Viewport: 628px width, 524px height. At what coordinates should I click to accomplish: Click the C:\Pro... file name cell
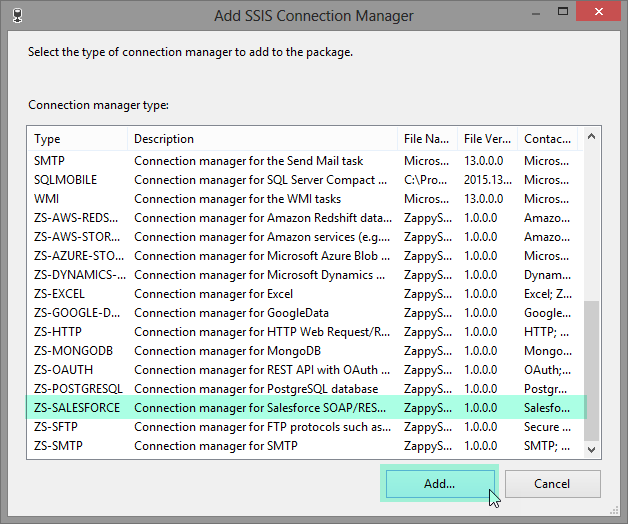coord(425,180)
